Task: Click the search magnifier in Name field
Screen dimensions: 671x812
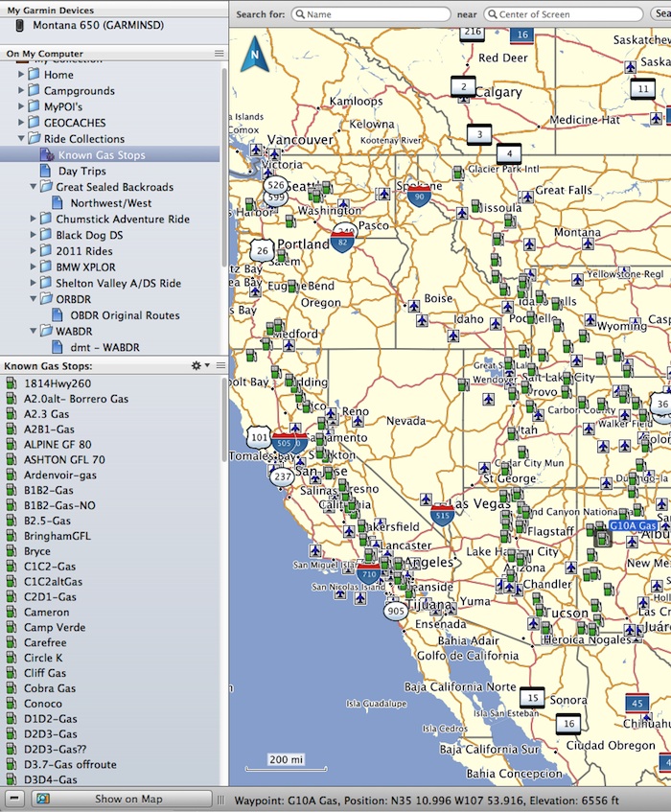Action: click(x=300, y=14)
